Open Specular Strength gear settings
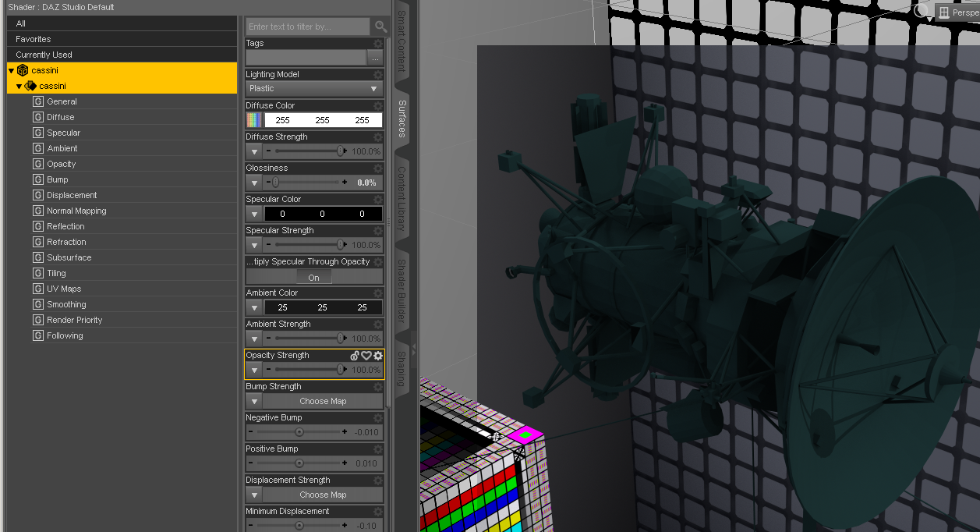980x532 pixels. [378, 230]
